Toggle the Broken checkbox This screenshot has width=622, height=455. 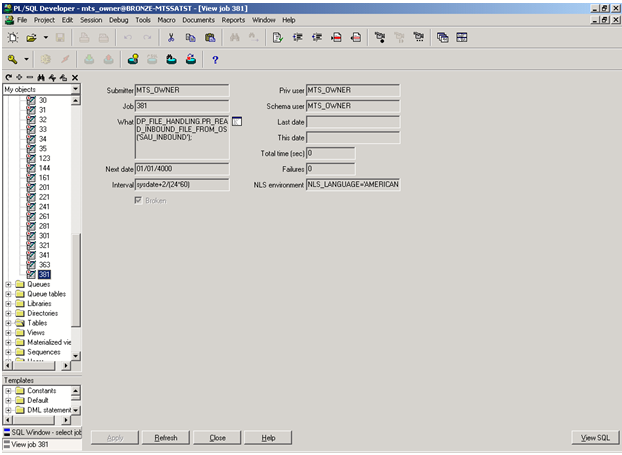point(138,200)
